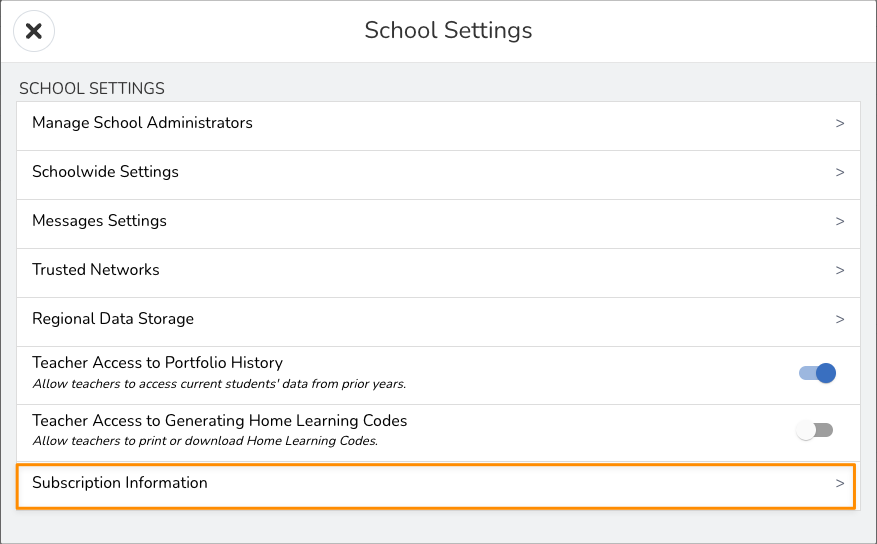Click the portfolio history description text

click(x=219, y=384)
